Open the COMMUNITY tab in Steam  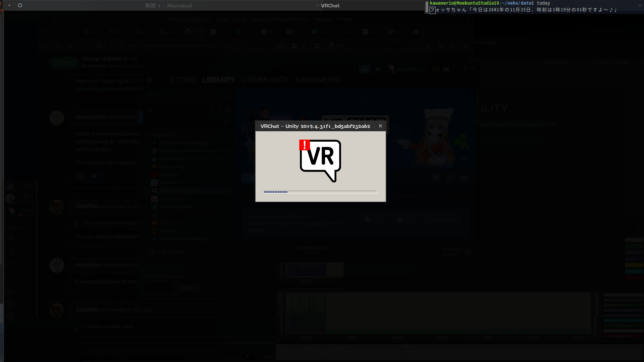coord(265,80)
